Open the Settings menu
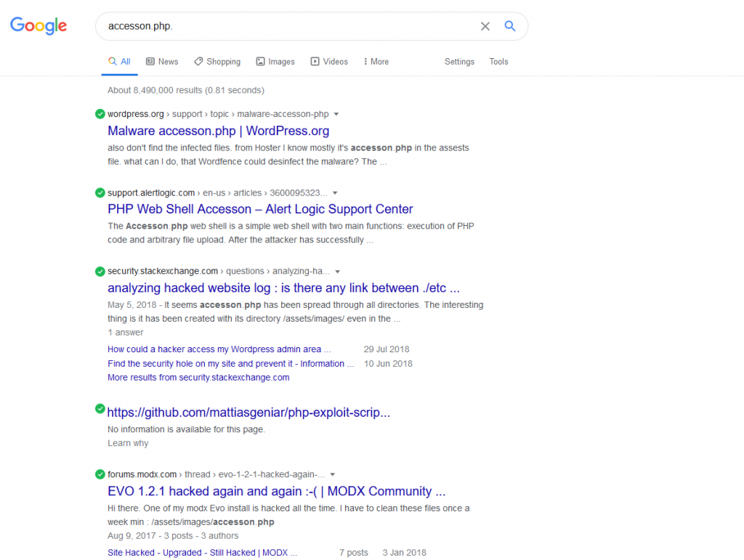 tap(459, 62)
